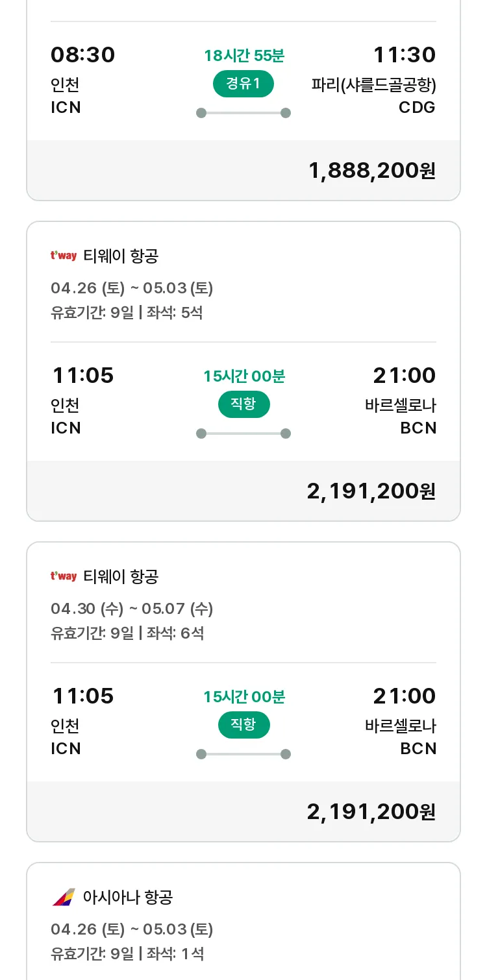
Task: Tap the route line under 18시간 55분
Action: pos(243,113)
